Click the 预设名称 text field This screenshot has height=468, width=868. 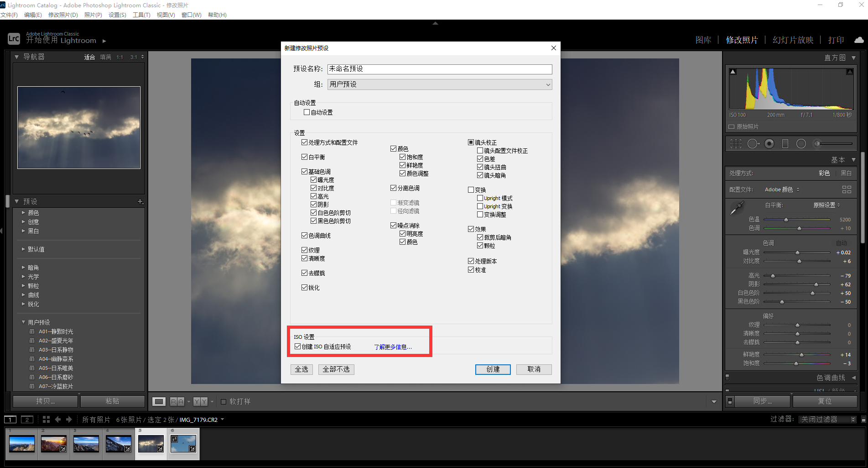pyautogui.click(x=440, y=69)
